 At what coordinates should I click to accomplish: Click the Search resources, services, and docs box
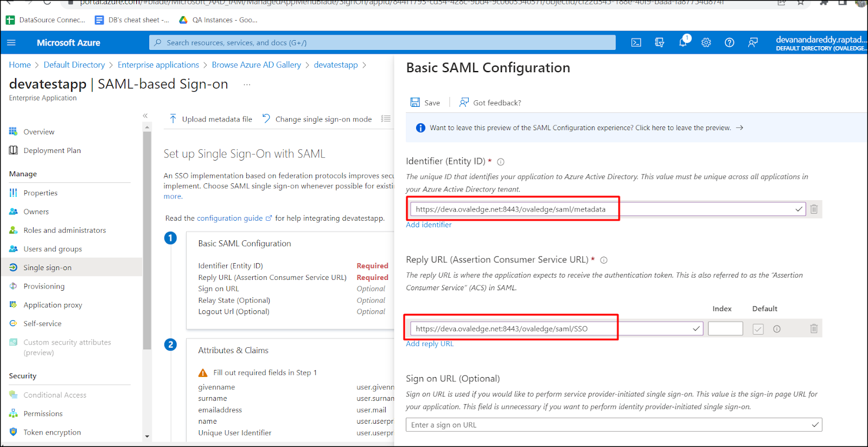(382, 42)
